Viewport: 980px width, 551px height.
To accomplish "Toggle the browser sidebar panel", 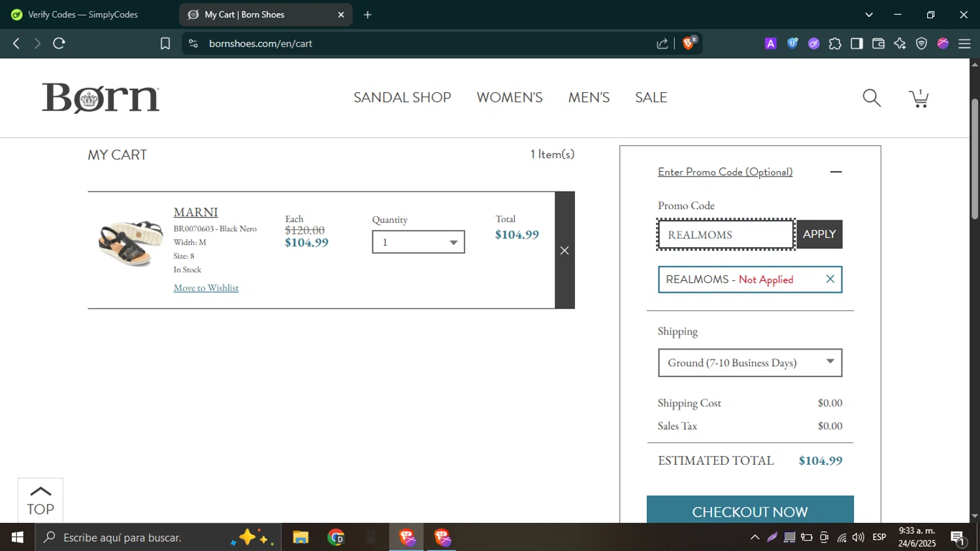I will point(857,43).
